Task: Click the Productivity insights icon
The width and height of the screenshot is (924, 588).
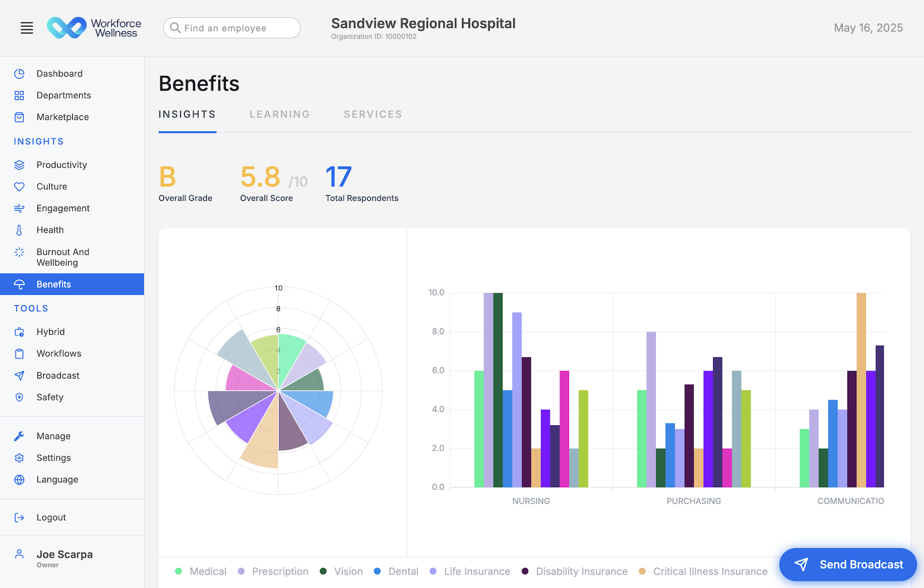Action: point(19,164)
